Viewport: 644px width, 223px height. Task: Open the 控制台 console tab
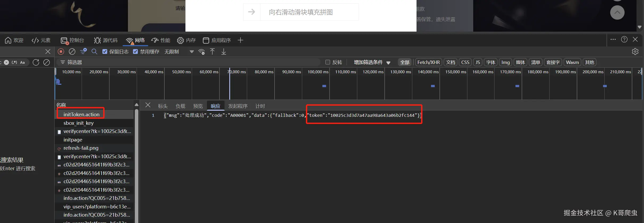(72, 40)
